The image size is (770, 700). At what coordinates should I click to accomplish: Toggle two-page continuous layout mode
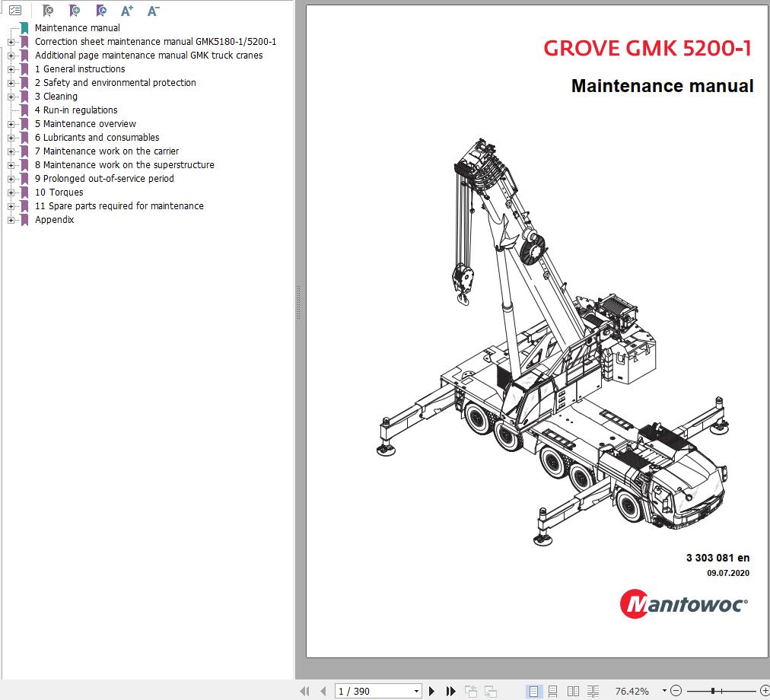click(593, 691)
